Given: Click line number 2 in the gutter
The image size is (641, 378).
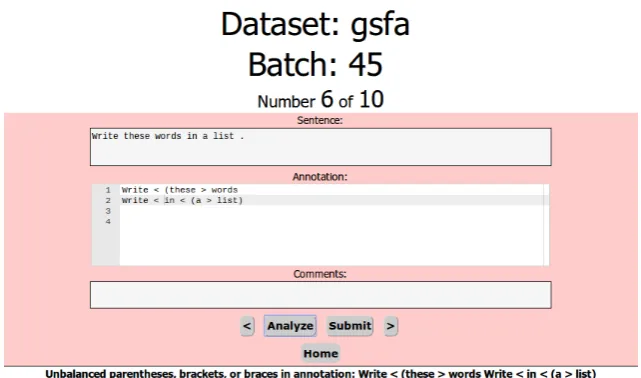Looking at the screenshot, I should (108, 200).
